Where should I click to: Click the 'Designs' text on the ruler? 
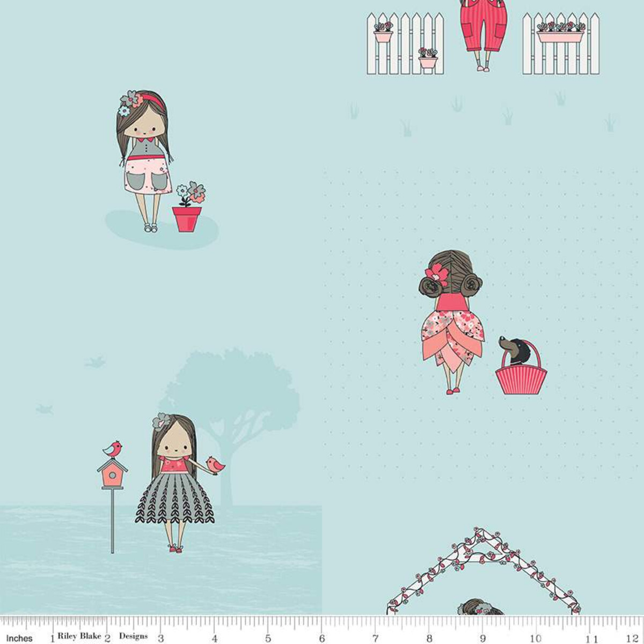click(133, 636)
